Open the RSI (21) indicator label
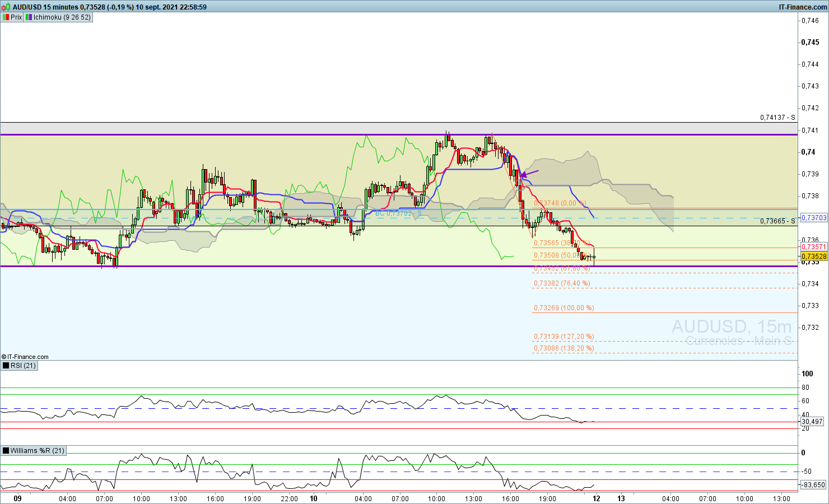 coord(19,366)
